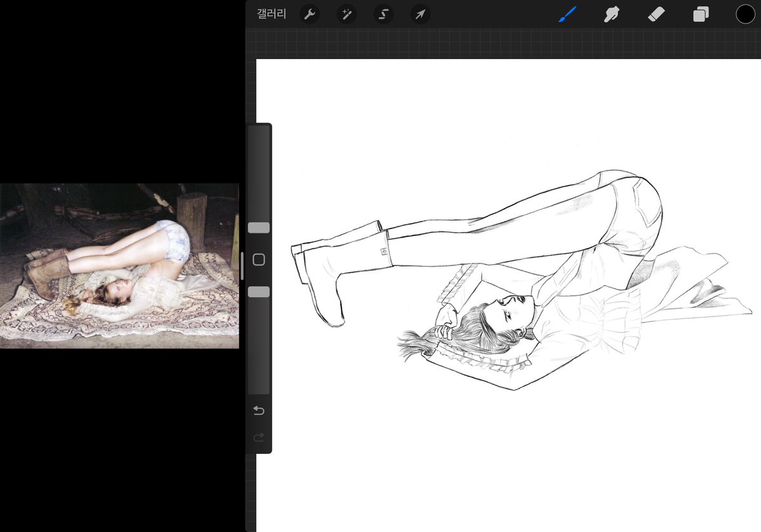Select the Brush tool
Image resolution: width=761 pixels, height=532 pixels.
pyautogui.click(x=567, y=15)
